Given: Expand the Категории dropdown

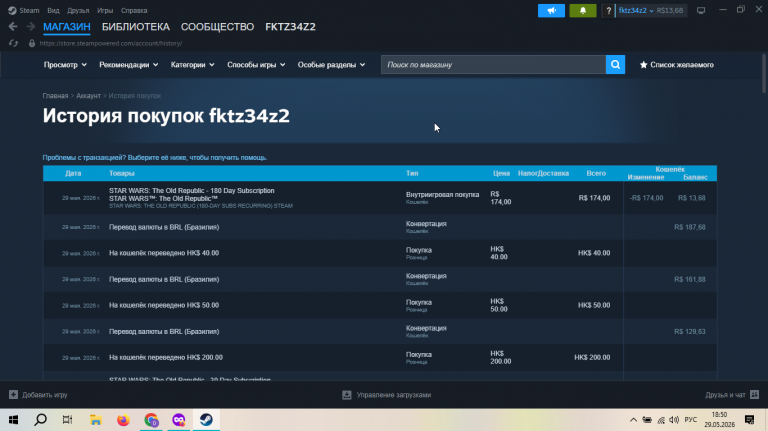Looking at the screenshot, I should pos(192,65).
